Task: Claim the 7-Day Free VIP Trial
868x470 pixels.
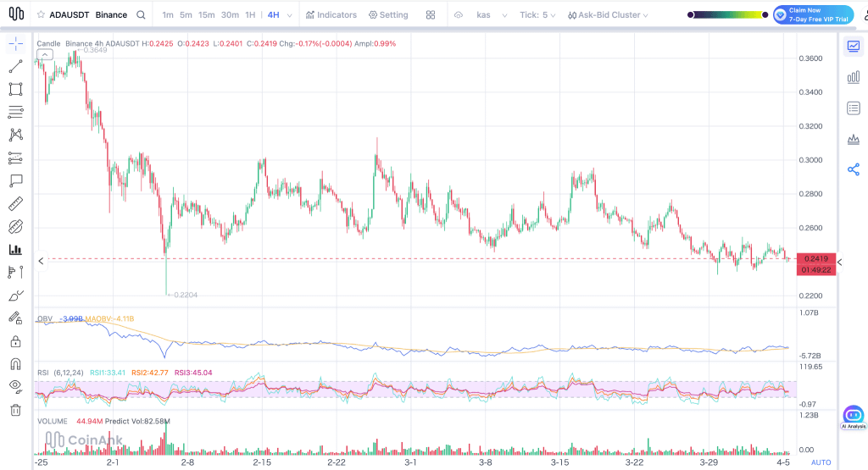Action: coord(813,15)
